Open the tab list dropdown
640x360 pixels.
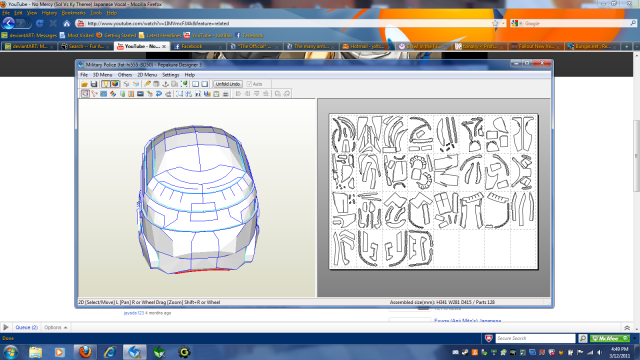tap(636, 47)
